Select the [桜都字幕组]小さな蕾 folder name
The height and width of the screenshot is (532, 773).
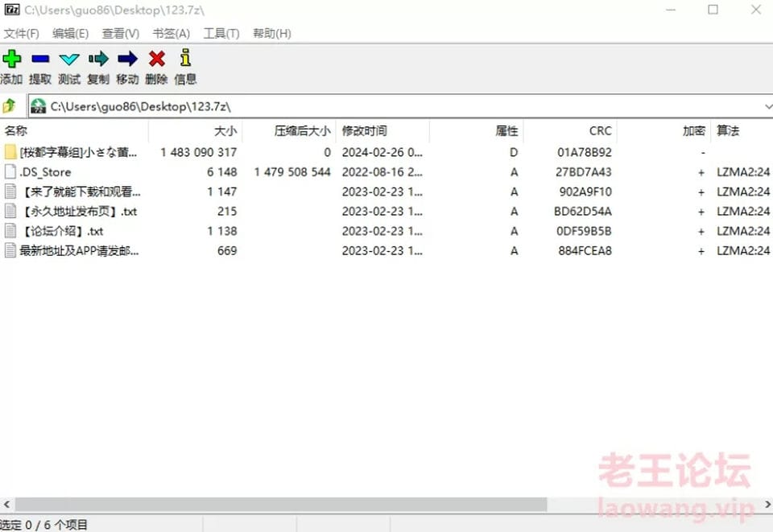click(x=78, y=152)
